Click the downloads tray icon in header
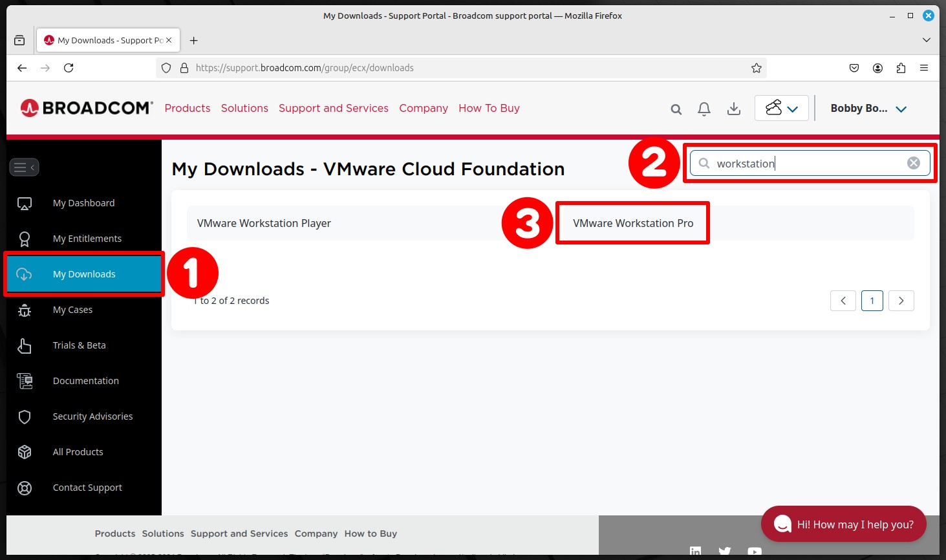946x560 pixels. pos(734,109)
